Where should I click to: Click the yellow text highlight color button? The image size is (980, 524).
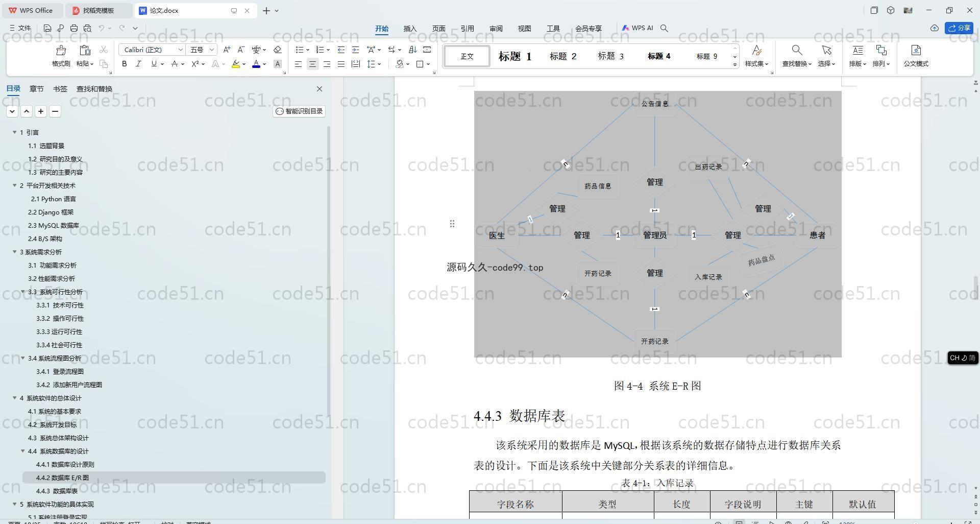(235, 64)
